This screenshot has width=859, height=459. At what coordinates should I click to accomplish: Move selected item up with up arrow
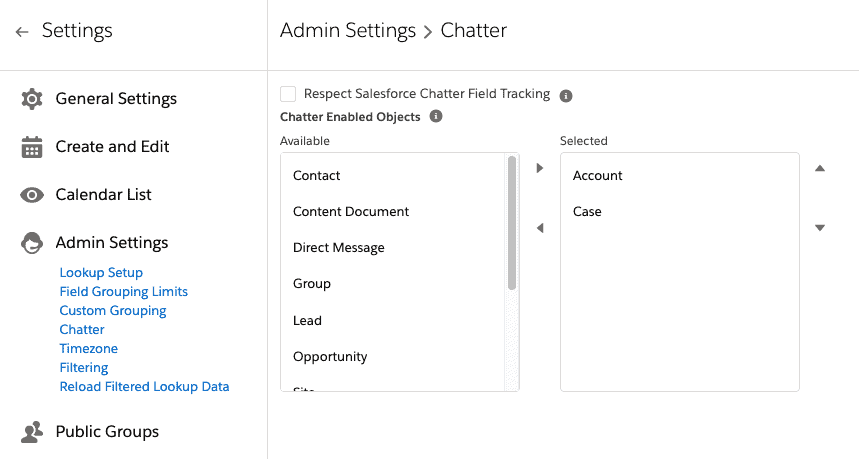click(820, 168)
